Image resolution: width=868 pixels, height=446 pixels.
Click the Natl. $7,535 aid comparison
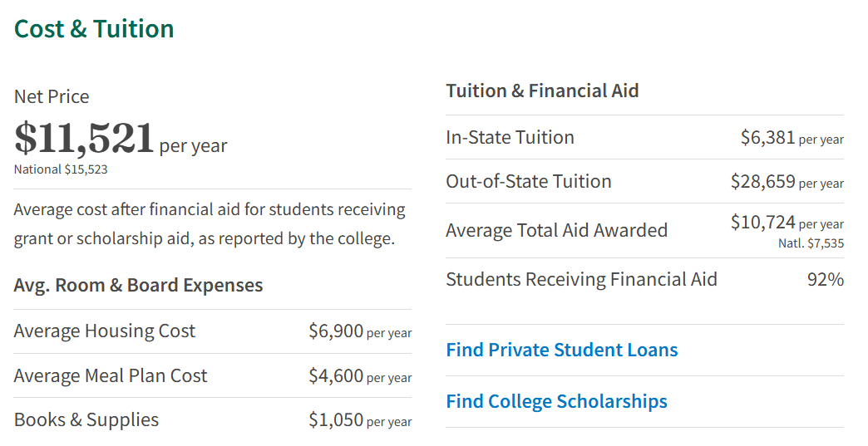point(810,243)
